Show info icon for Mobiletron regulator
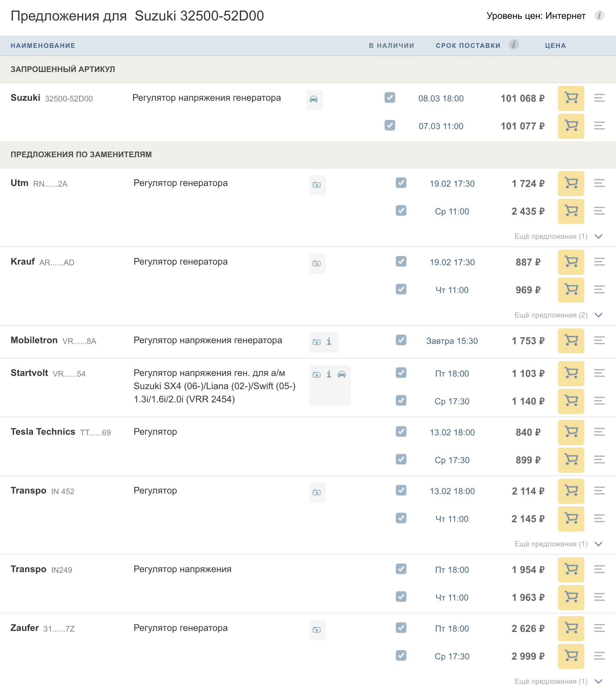The image size is (616, 697). pyautogui.click(x=329, y=341)
